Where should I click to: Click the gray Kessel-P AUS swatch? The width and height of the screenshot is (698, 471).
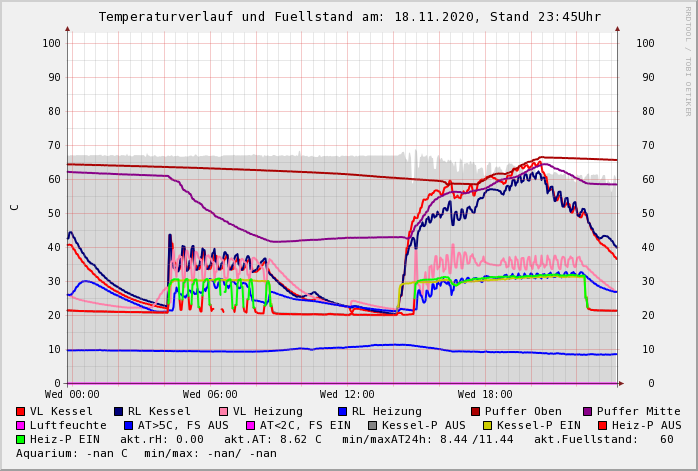point(371,426)
